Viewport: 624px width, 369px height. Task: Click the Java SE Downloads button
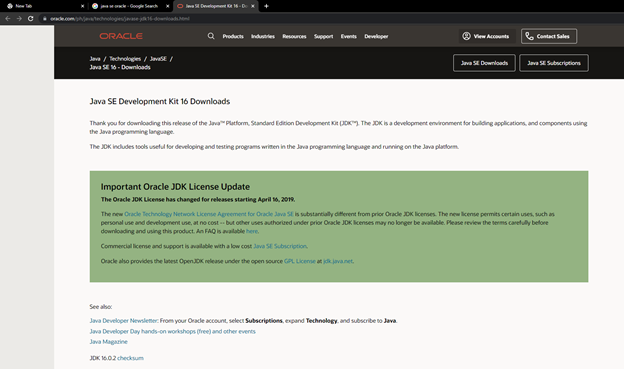click(484, 63)
